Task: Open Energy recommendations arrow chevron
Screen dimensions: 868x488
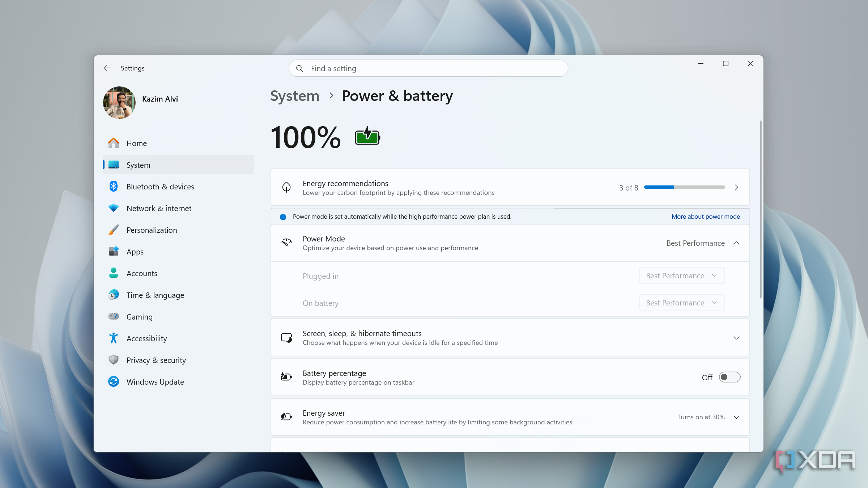Action: pos(736,187)
